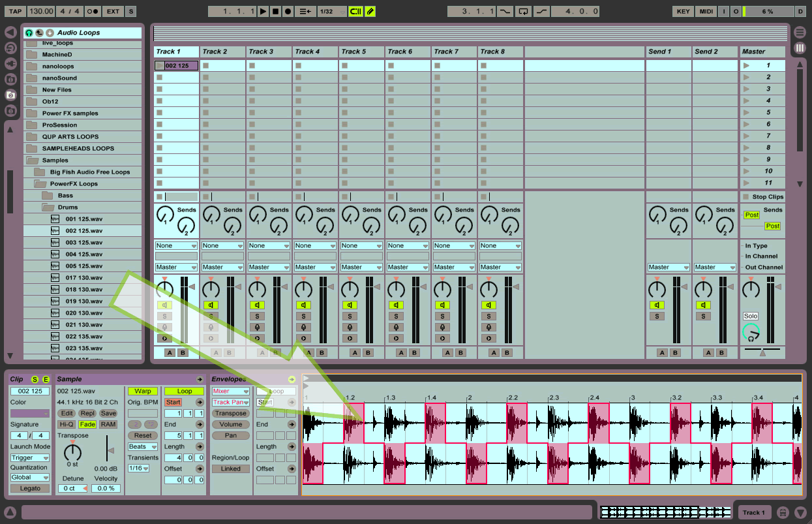Launch Master scene 1

tap(747, 65)
